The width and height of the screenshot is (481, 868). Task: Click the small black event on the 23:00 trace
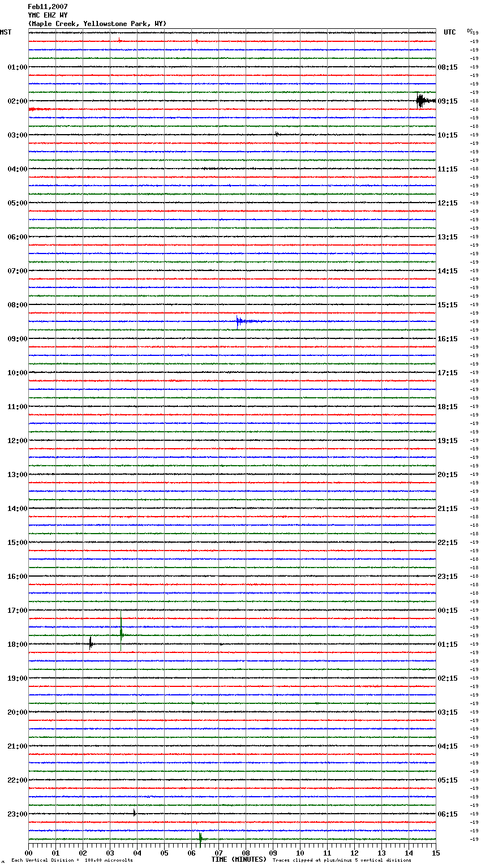pos(134,813)
